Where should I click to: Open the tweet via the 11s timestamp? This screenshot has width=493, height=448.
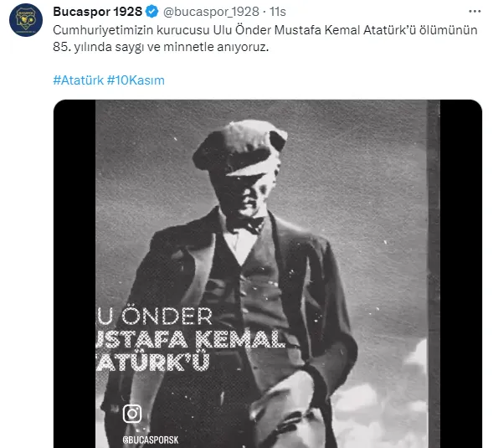(x=278, y=12)
